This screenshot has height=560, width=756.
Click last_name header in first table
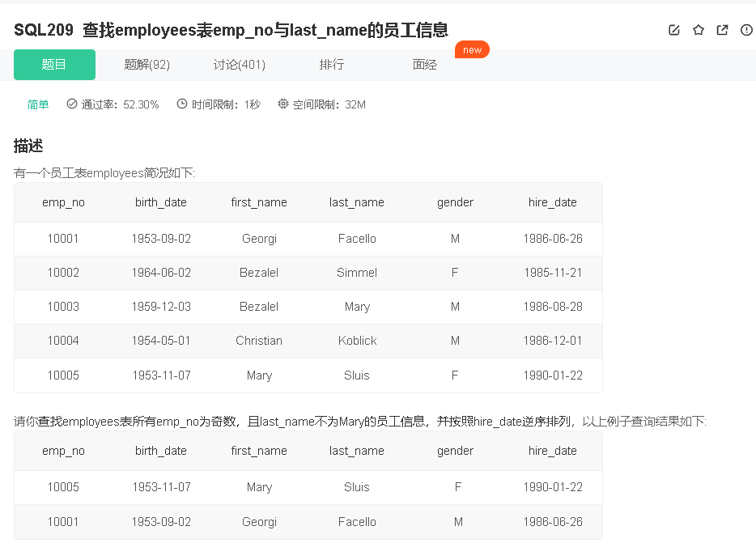click(x=357, y=202)
